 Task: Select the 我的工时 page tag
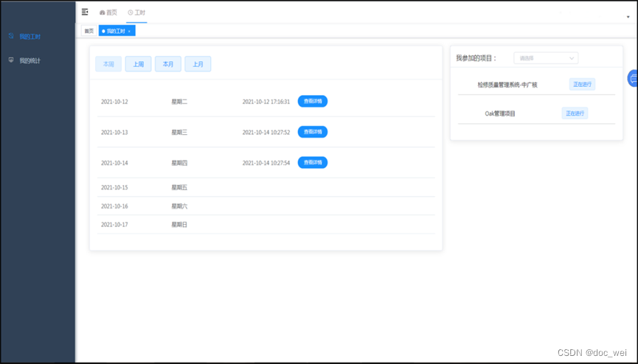coord(116,31)
